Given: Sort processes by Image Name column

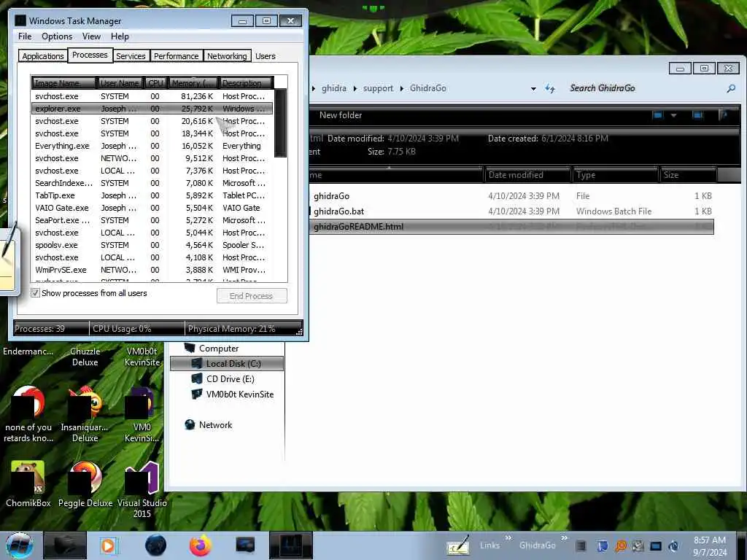Looking at the screenshot, I should click(64, 83).
